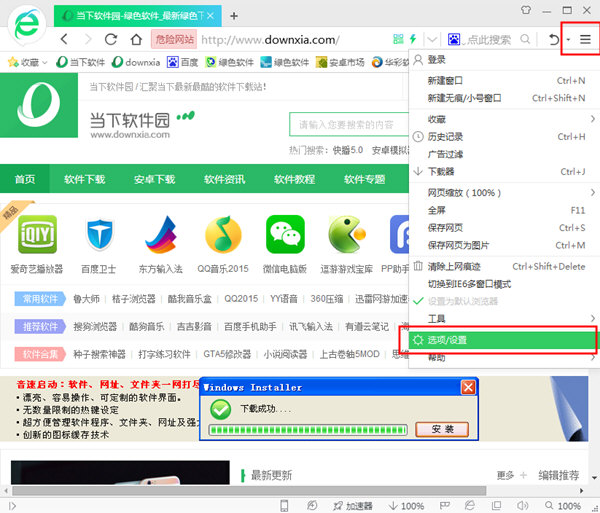Open 历史记录 from the menu
The width and height of the screenshot is (600, 513).
504,137
